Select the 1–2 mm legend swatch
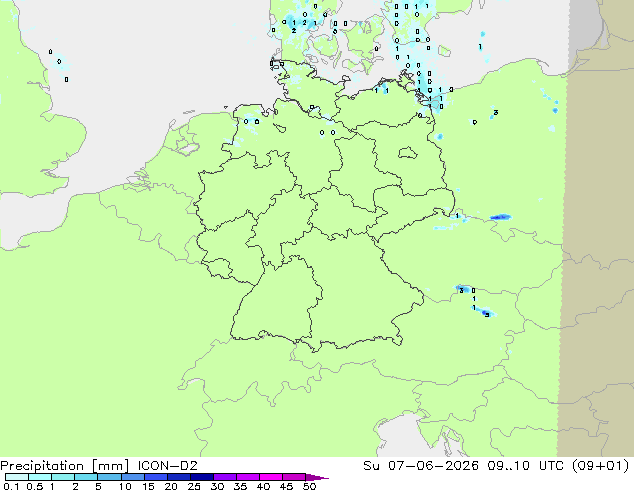The image size is (634, 490). coord(63,477)
